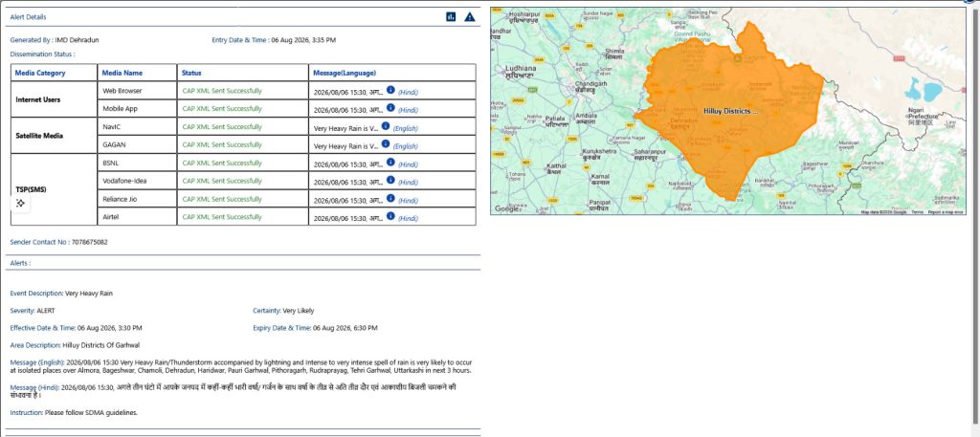
Task: Click the Ngari Prefecture label on the map
Action: (x=920, y=116)
